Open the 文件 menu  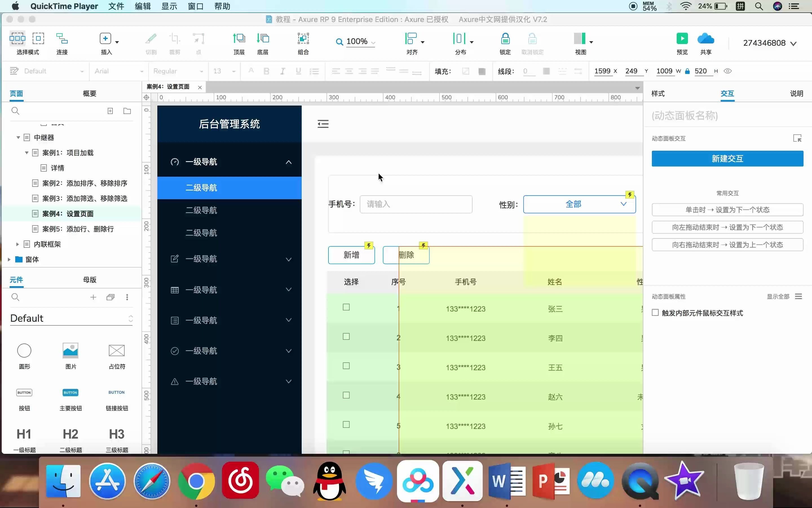click(x=116, y=6)
